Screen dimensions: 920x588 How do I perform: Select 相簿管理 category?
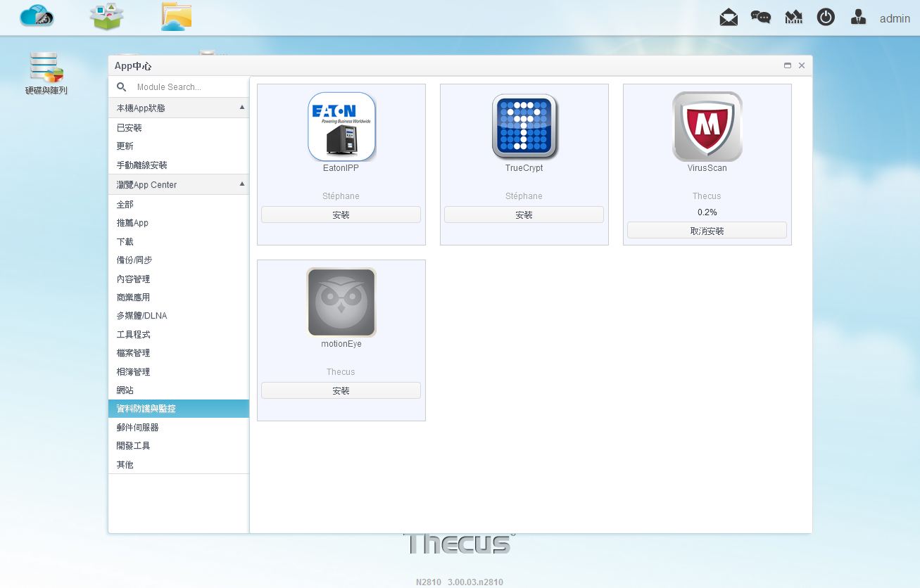click(x=179, y=372)
